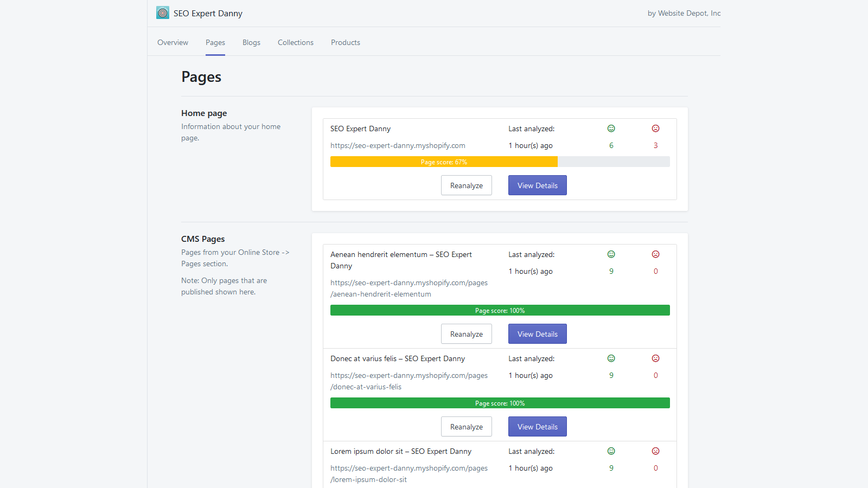Click 'Information about your home page.' description
The width and height of the screenshot is (868, 488).
tap(231, 132)
